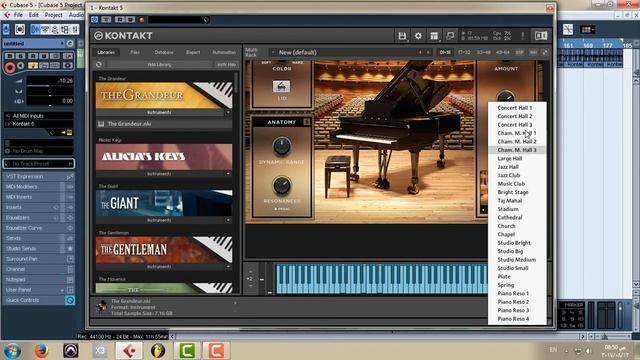The image size is (640, 360).
Task: Click Resonances knob
Action: point(281,185)
